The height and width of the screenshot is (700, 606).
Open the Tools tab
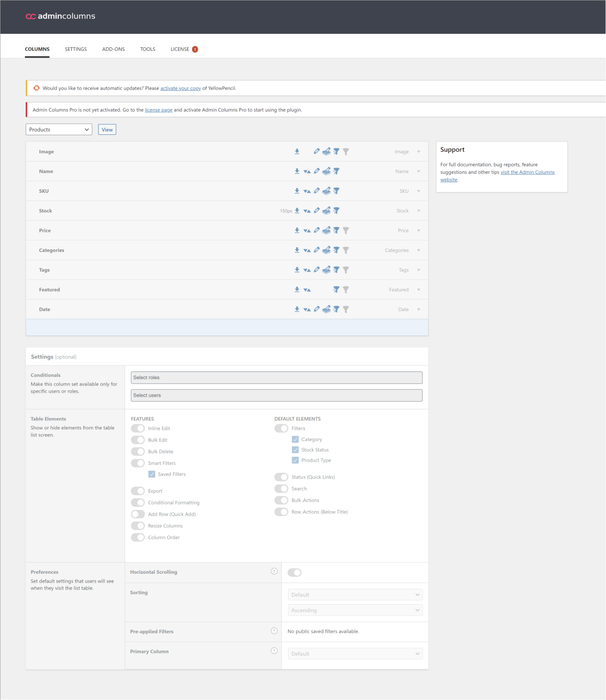pyautogui.click(x=148, y=49)
